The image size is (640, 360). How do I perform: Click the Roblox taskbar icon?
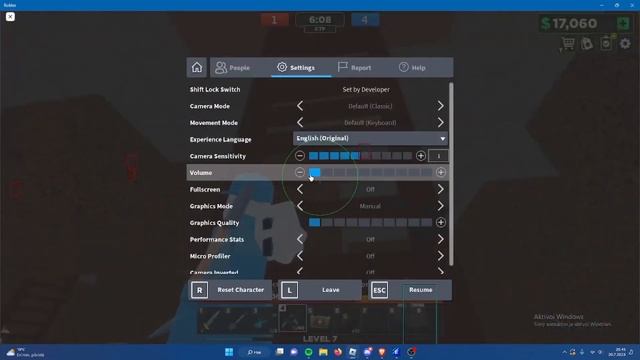353,352
